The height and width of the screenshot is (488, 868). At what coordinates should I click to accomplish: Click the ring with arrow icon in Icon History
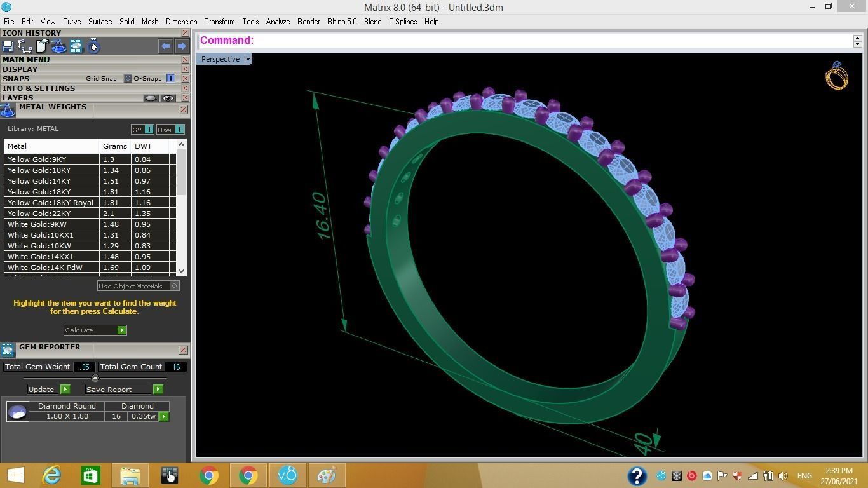coord(93,46)
